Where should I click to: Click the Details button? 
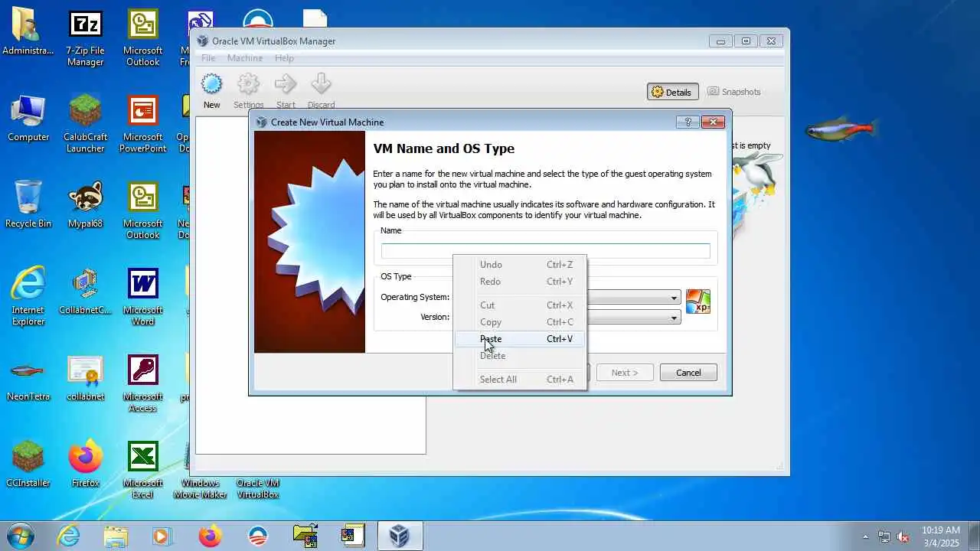[x=671, y=92]
